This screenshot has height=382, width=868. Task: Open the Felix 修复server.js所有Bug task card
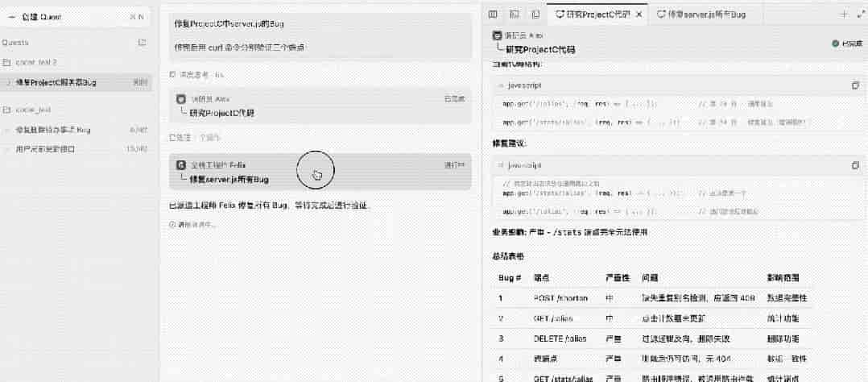[320, 172]
